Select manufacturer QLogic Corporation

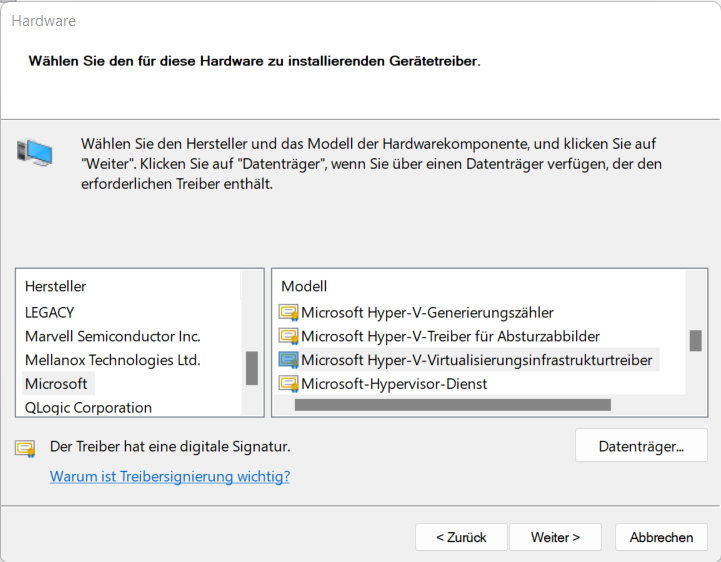(88, 408)
